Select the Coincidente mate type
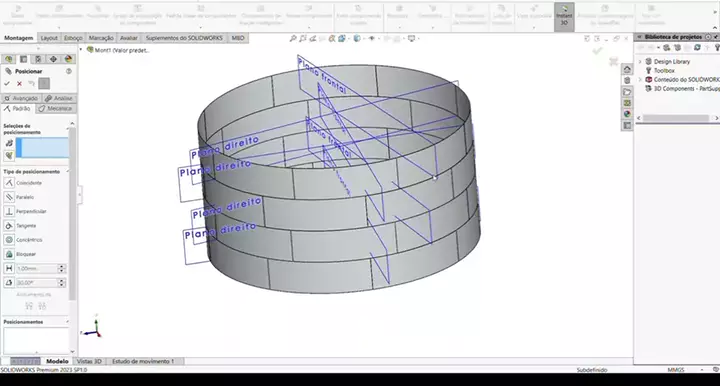This screenshot has height=386, width=720. [9, 183]
